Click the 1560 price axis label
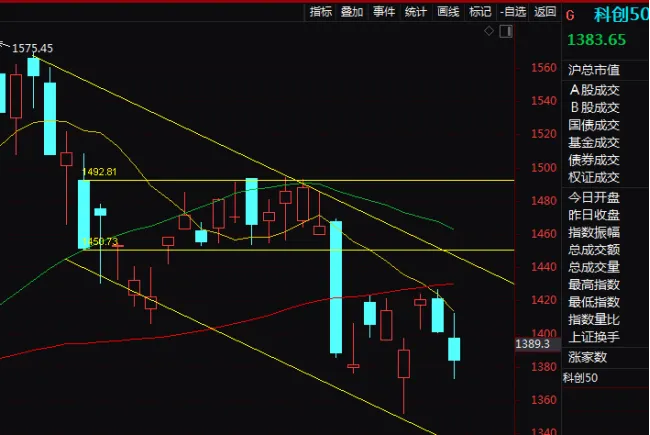 (543, 68)
